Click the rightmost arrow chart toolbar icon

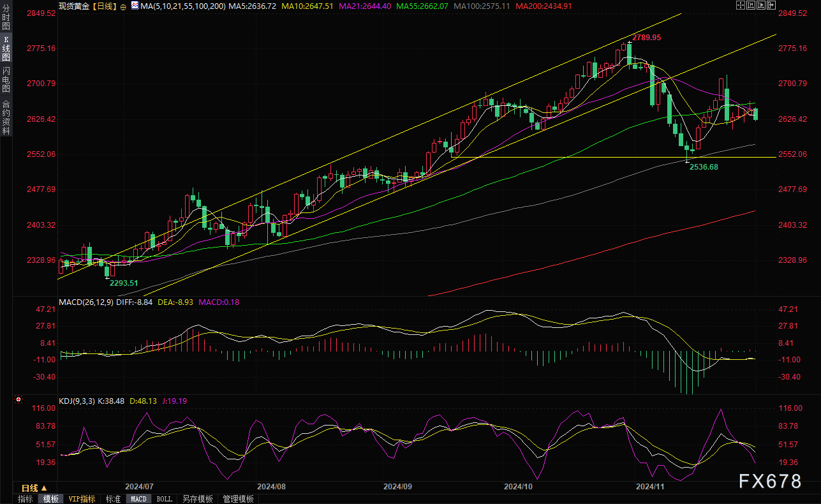coord(772,5)
